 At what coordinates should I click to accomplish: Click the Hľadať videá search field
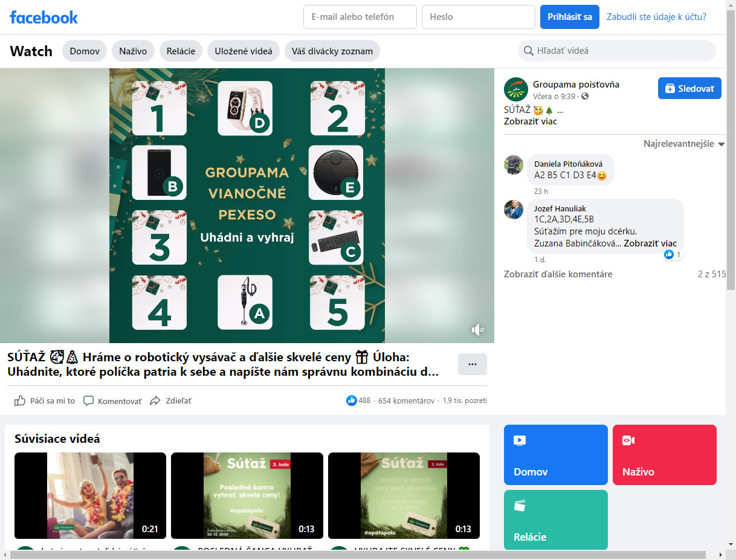pyautogui.click(x=617, y=51)
